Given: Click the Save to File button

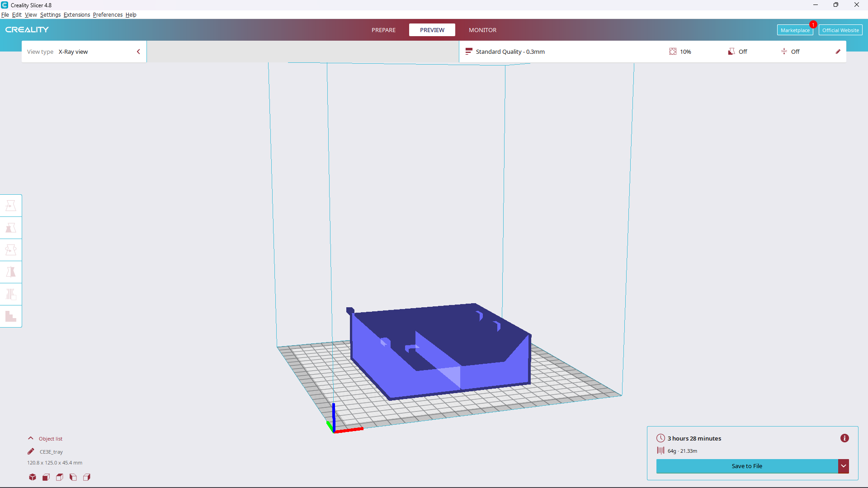Looking at the screenshot, I should point(746,466).
